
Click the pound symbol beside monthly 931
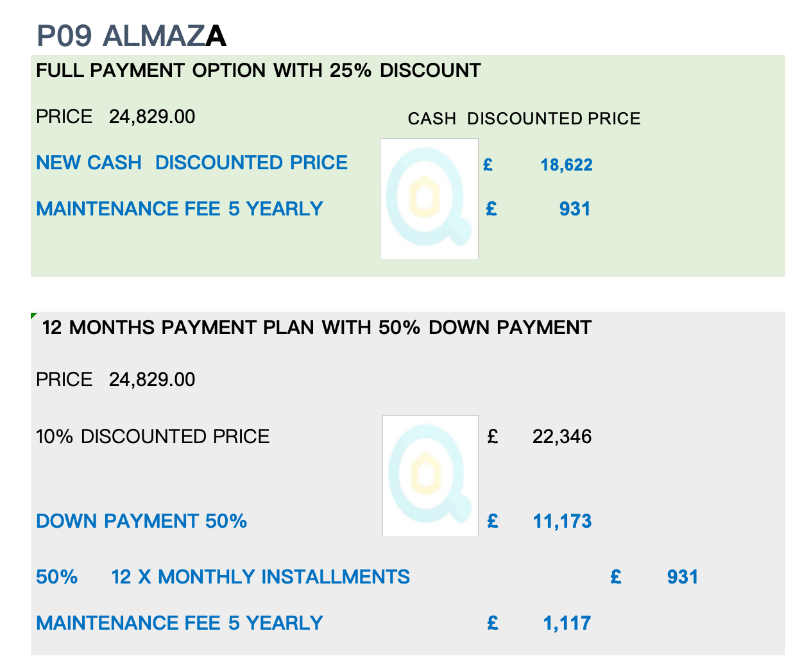tap(616, 576)
